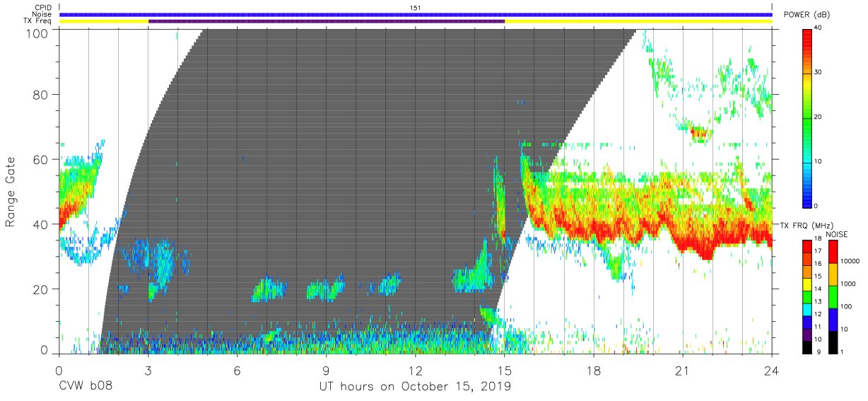Image resolution: width=868 pixels, height=401 pixels.
Task: Select the 60 tick on Range Gate axis
Action: click(x=41, y=159)
